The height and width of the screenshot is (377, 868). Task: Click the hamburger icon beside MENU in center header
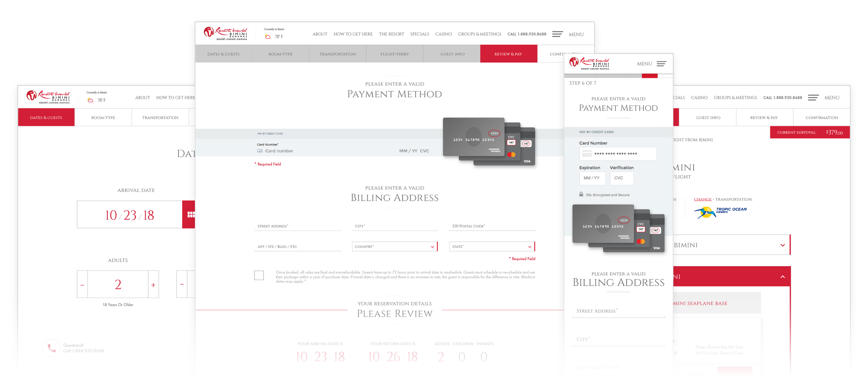pos(557,34)
